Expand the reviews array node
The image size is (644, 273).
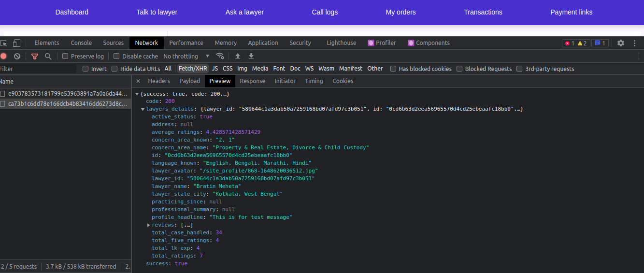(149, 225)
